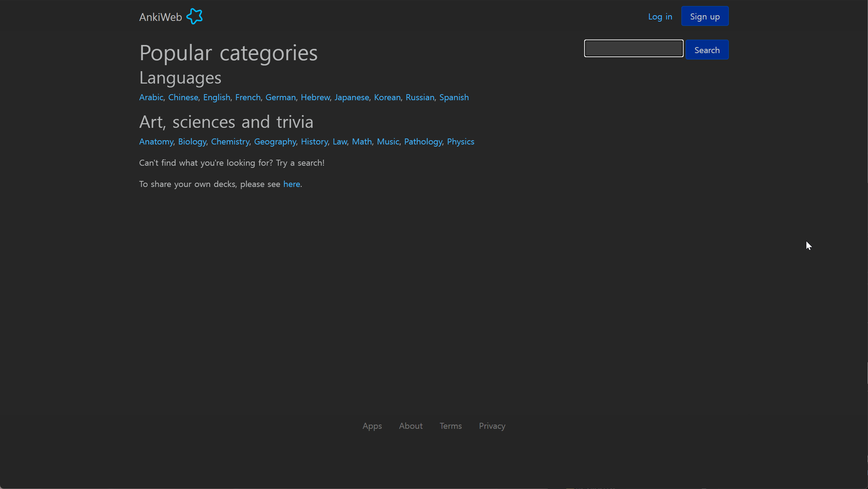This screenshot has height=489, width=868.
Task: Click the 'Art, sciences and trivia' heading
Action: point(226,122)
